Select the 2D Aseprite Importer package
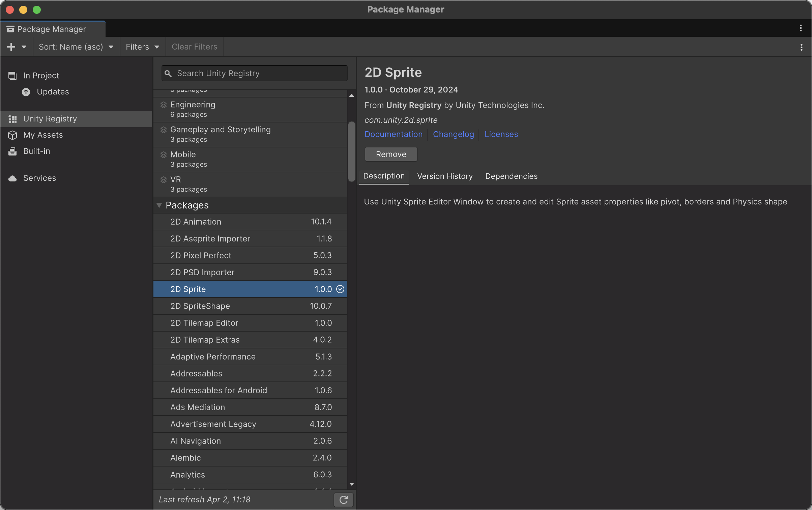Viewport: 812px width, 510px height. pos(250,238)
